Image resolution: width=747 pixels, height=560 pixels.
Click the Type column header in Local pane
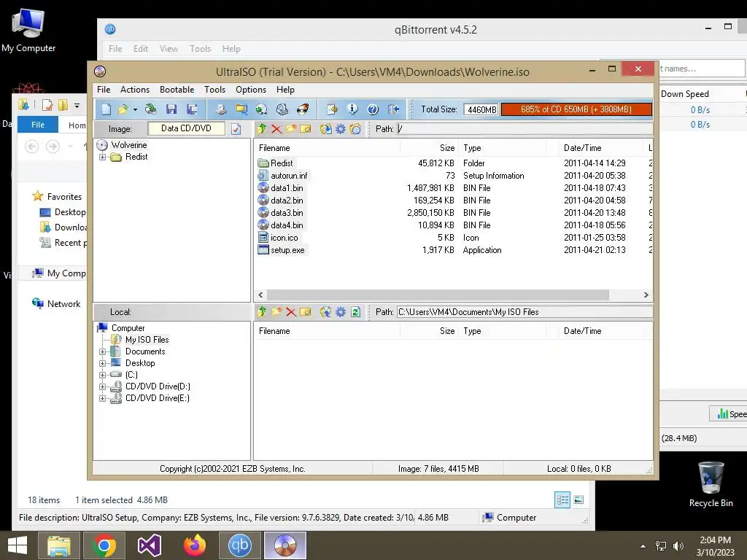pos(502,331)
